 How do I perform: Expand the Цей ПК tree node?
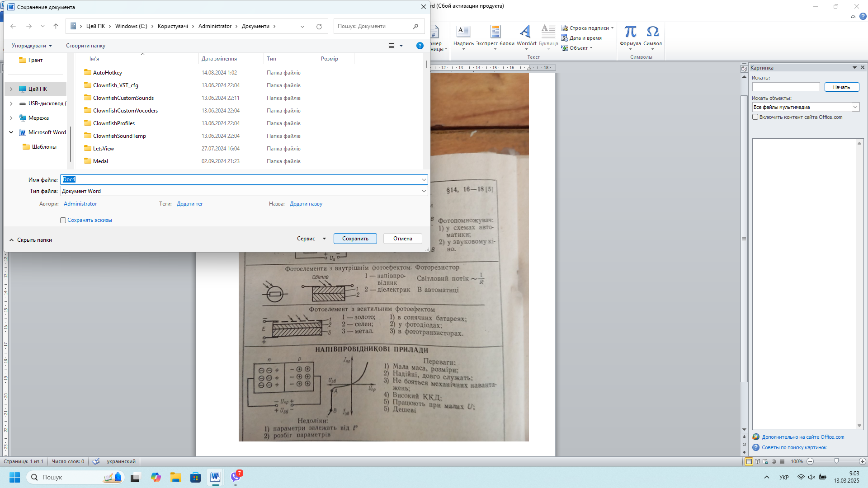[x=11, y=89]
